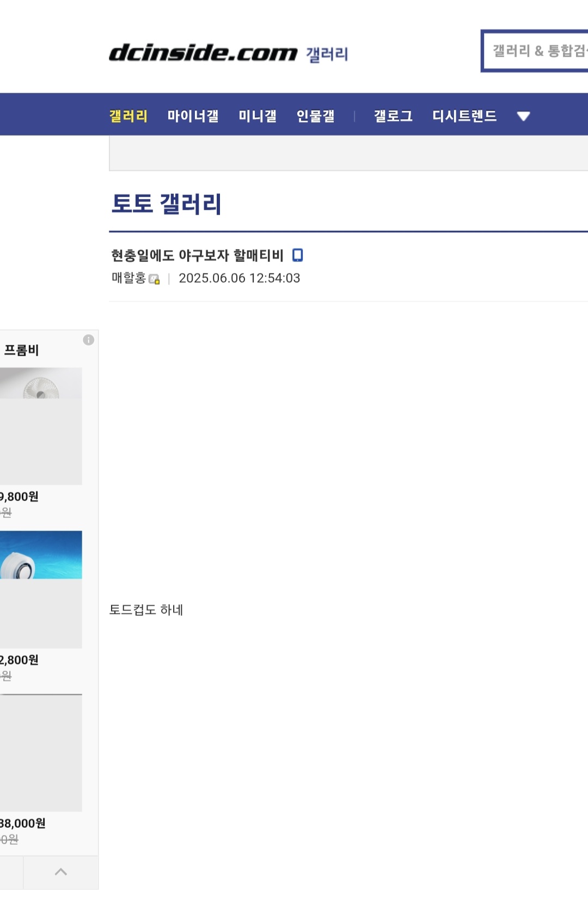The width and height of the screenshot is (588, 910).
Task: Click the scroll-to-top chevron icon
Action: [61, 871]
